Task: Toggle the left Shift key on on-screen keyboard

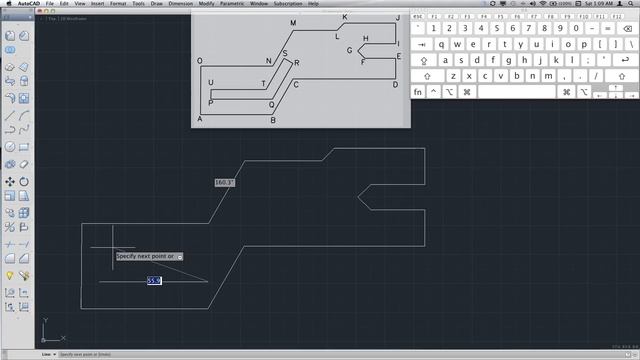Action: (x=427, y=76)
